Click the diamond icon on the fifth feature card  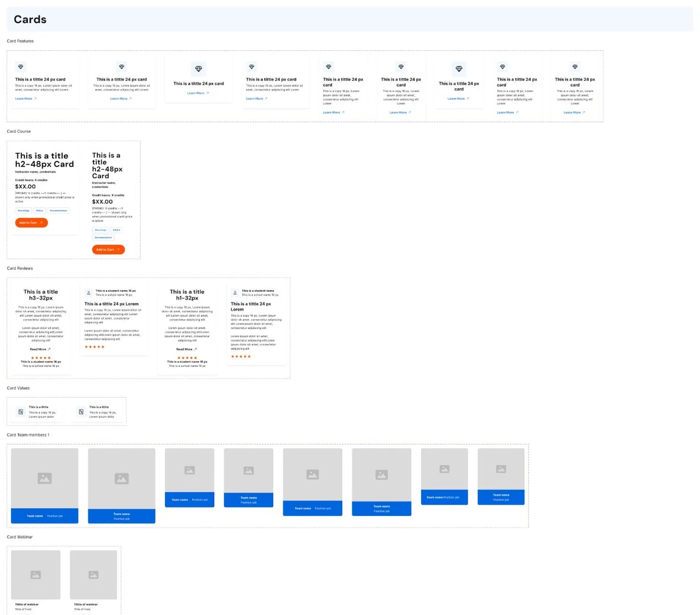pos(329,67)
